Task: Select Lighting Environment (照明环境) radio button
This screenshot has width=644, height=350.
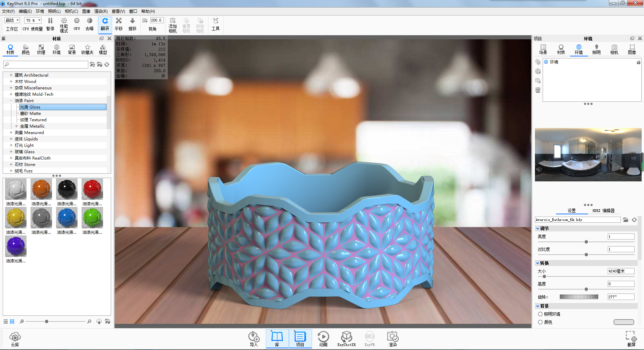Action: pos(540,314)
